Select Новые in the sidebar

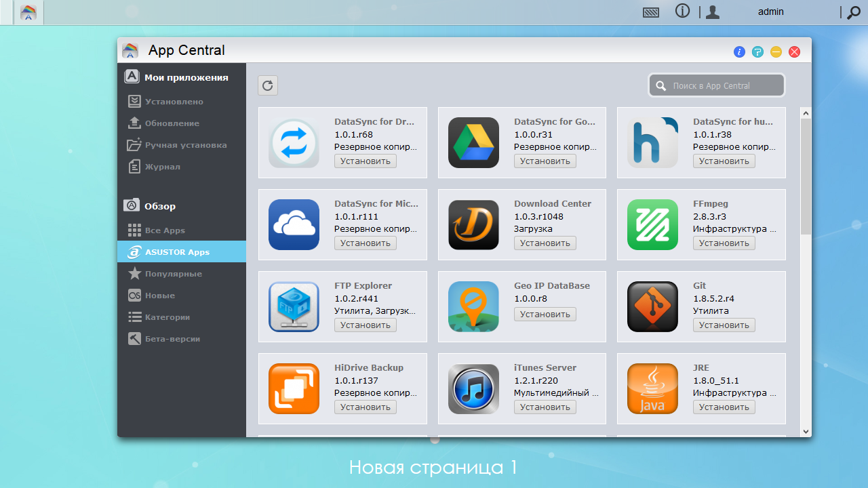point(182,296)
